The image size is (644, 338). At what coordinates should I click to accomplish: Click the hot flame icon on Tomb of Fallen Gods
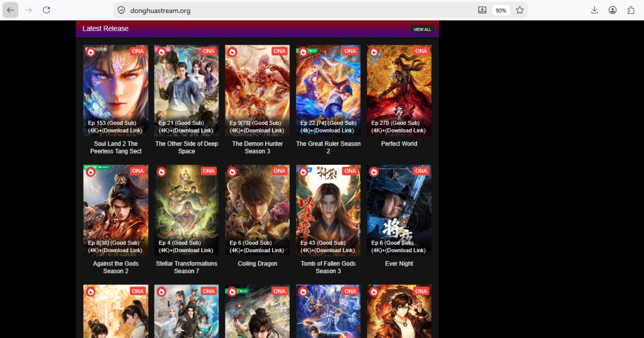303,172
